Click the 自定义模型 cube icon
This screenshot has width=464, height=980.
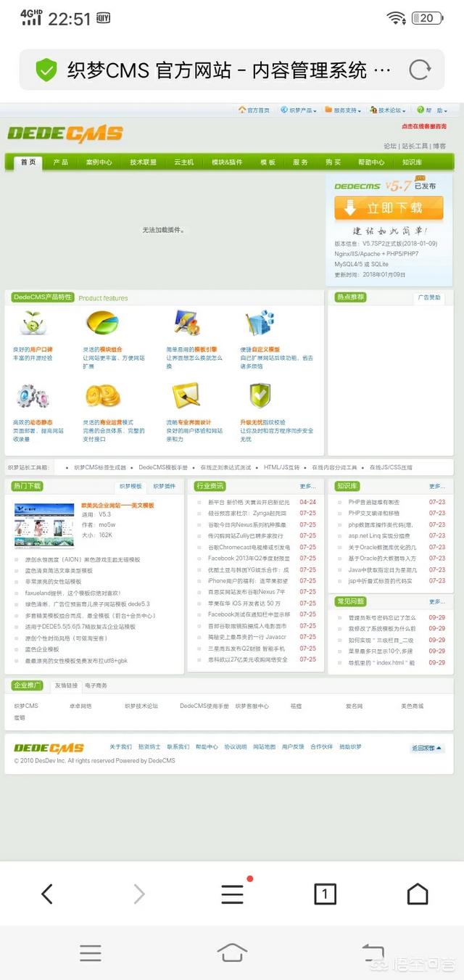coord(259,323)
